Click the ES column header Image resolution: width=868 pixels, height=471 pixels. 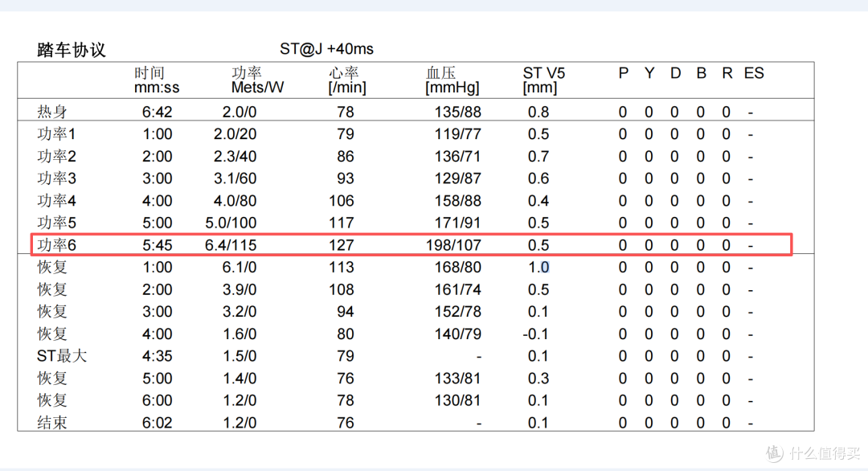click(754, 73)
